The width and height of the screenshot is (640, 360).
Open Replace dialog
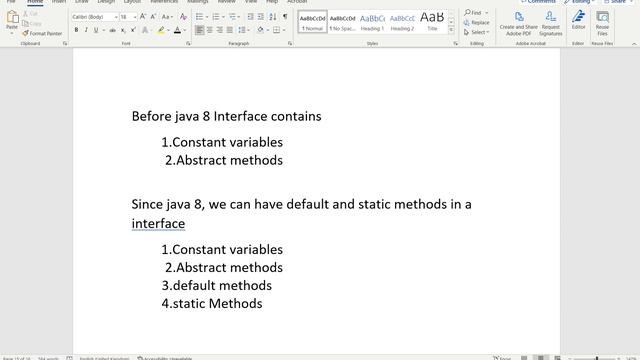[476, 22]
